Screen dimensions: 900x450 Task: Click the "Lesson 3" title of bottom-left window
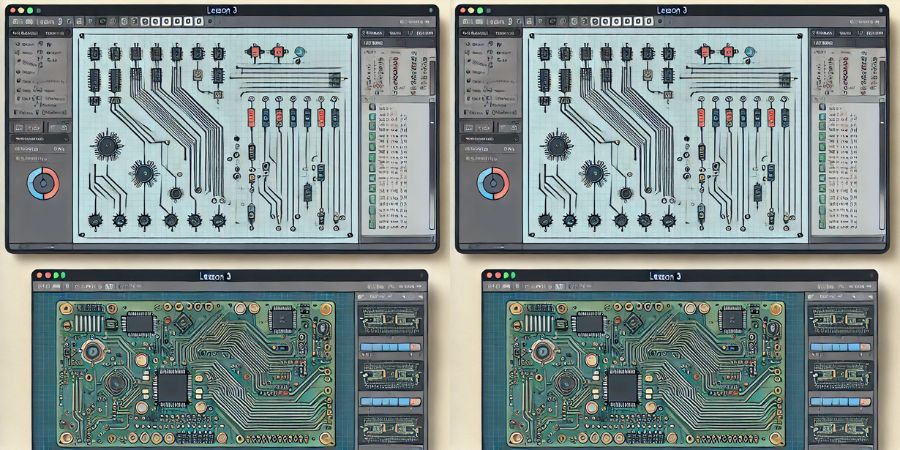[x=216, y=276]
